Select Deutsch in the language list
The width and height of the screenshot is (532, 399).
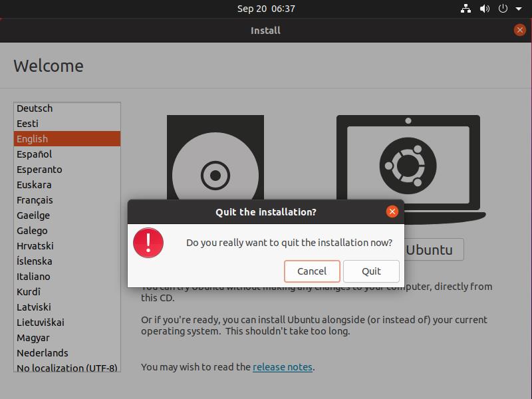(67, 108)
